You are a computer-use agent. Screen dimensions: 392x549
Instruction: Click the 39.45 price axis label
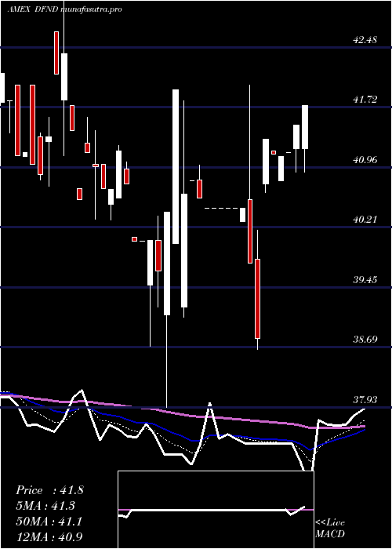[x=365, y=280]
